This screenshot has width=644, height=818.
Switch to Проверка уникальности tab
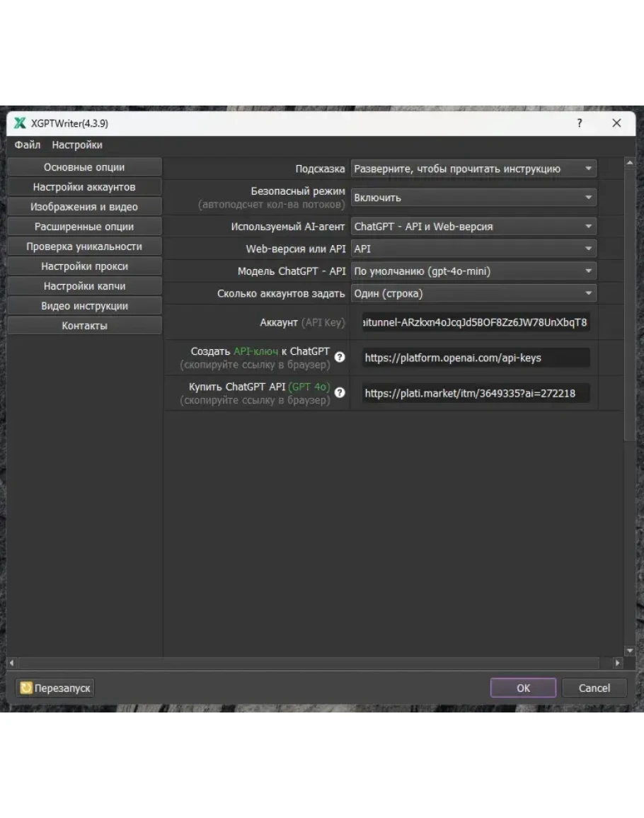[84, 246]
